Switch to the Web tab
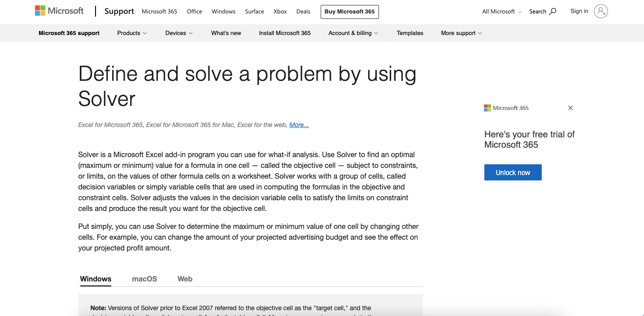 (x=185, y=279)
